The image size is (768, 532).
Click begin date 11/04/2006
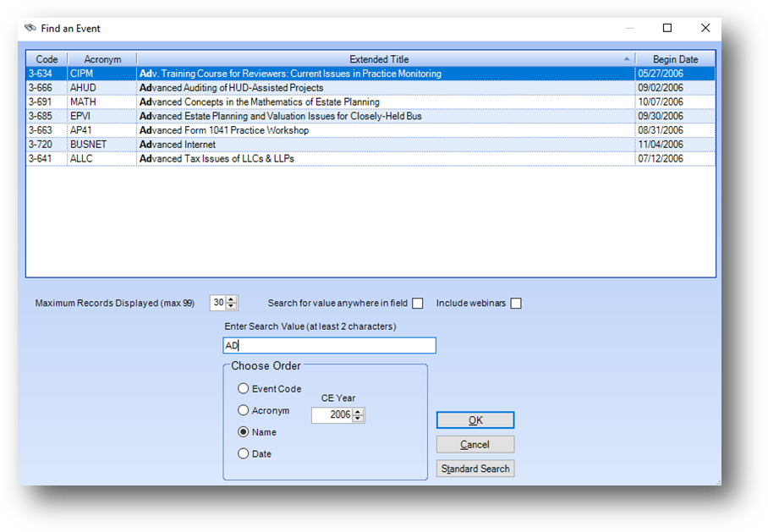[661, 145]
